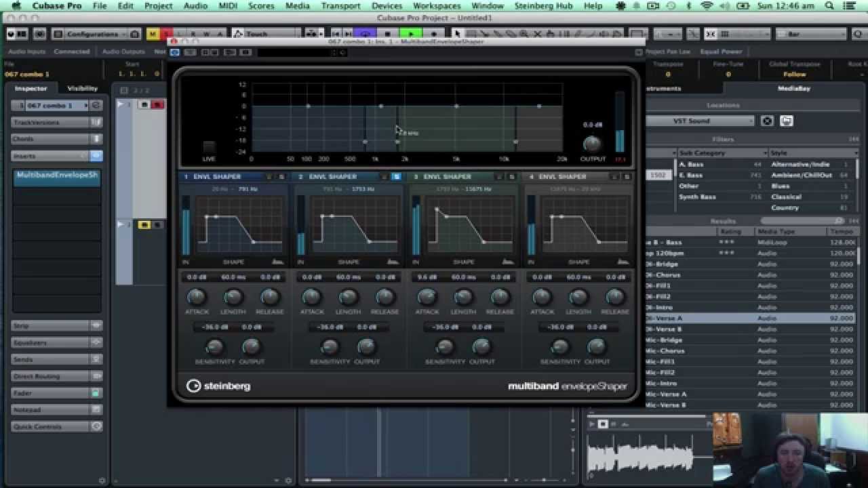Viewport: 868px width, 488px height.
Task: Click band 3 Attack knob
Action: [427, 297]
